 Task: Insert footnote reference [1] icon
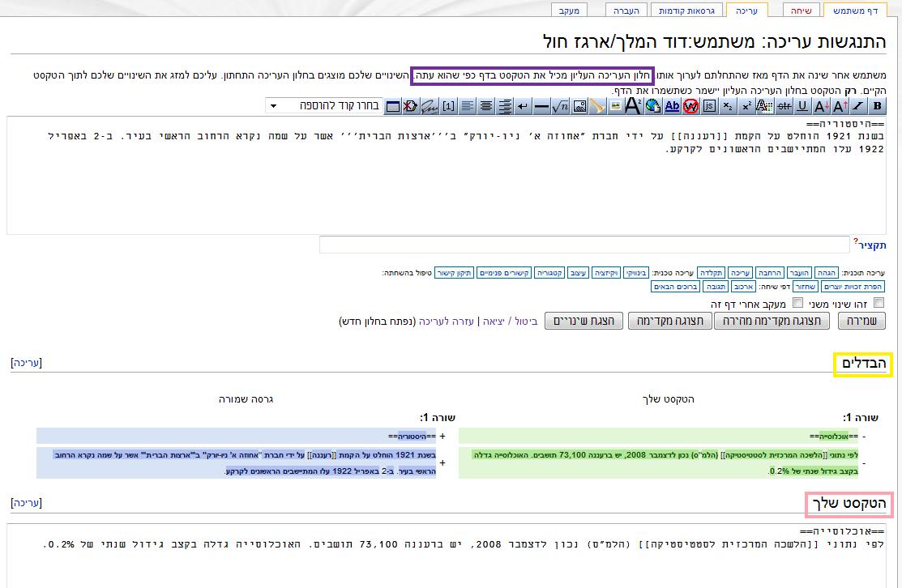coord(448,106)
